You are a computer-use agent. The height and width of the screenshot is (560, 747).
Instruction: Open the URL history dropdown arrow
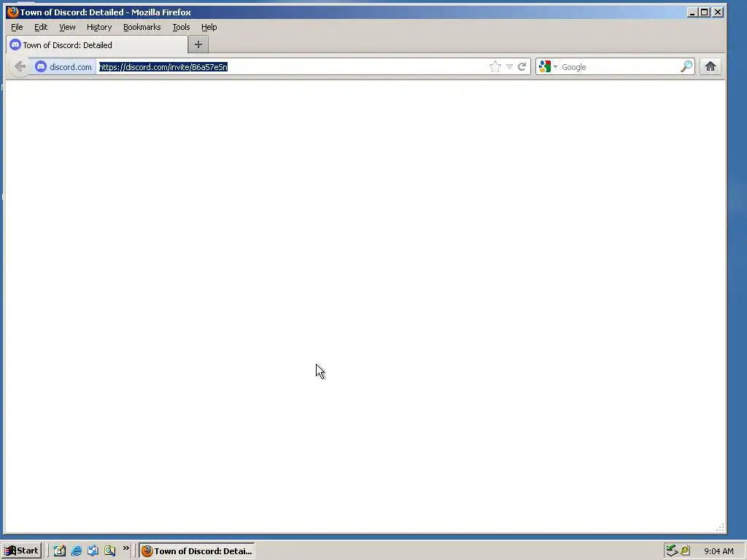(509, 66)
